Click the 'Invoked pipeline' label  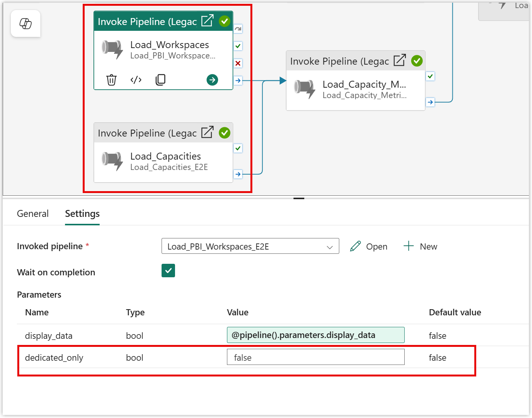pyautogui.click(x=50, y=246)
